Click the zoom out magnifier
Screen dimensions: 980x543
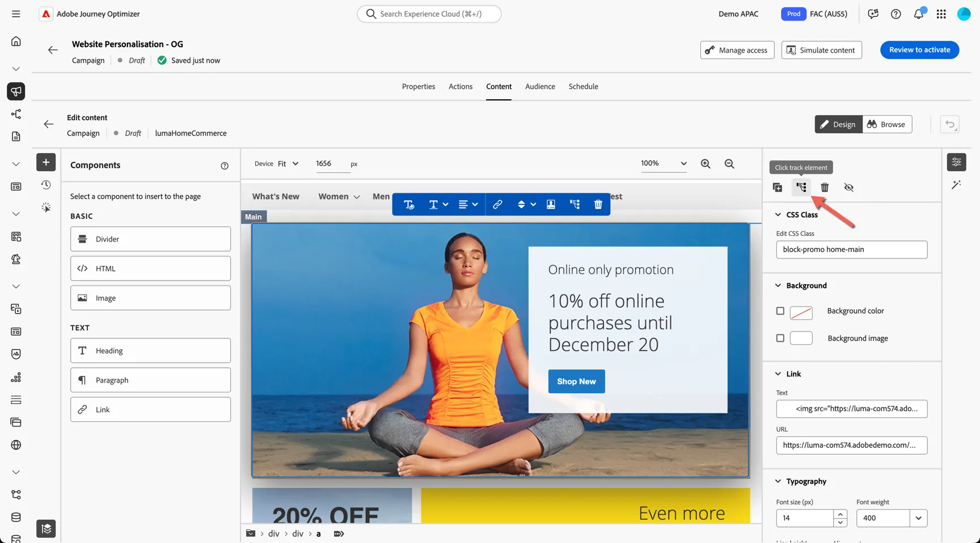point(729,163)
